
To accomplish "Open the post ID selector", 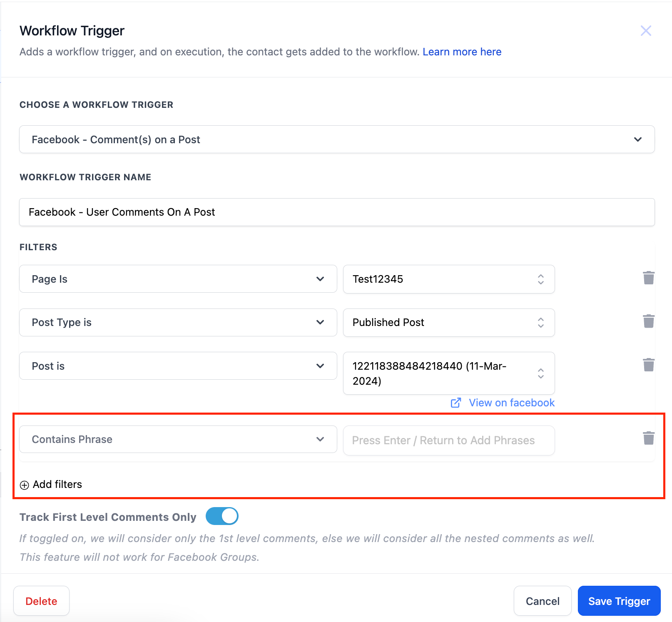I will (x=448, y=373).
